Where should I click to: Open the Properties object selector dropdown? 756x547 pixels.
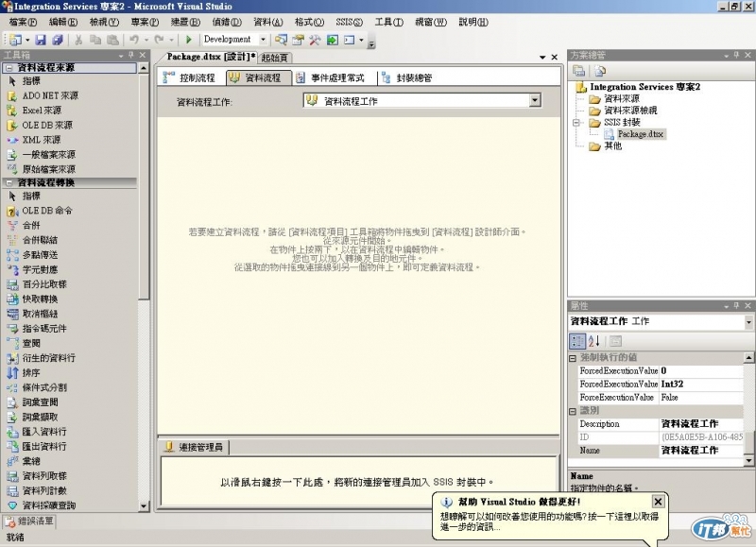click(748, 322)
